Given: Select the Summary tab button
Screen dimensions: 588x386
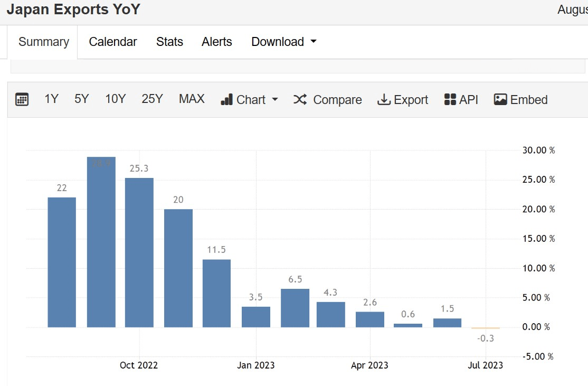Looking at the screenshot, I should [x=43, y=42].
